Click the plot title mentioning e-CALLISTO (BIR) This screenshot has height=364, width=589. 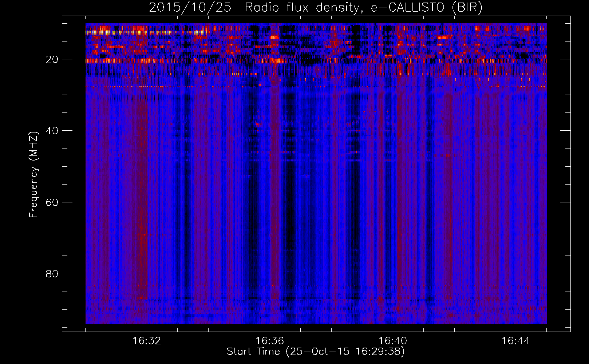(x=316, y=8)
